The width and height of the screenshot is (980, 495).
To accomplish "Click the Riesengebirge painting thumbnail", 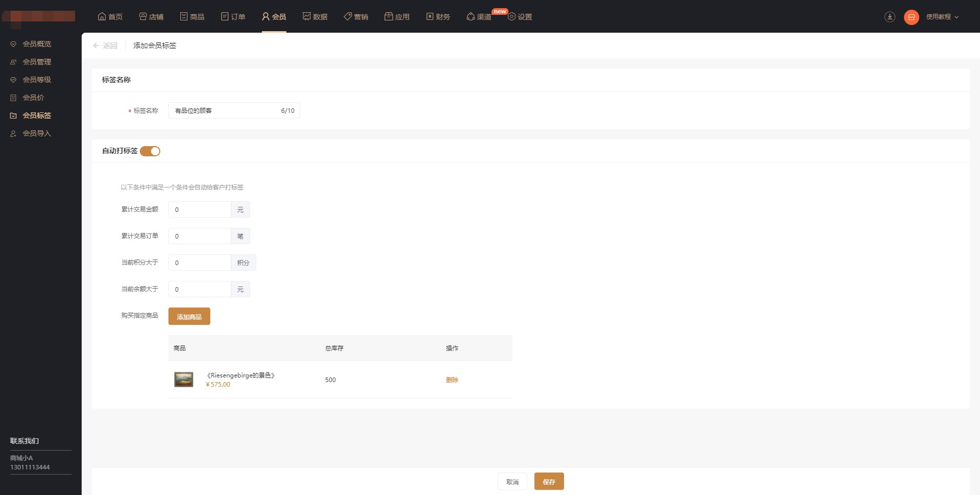I will click(x=184, y=380).
